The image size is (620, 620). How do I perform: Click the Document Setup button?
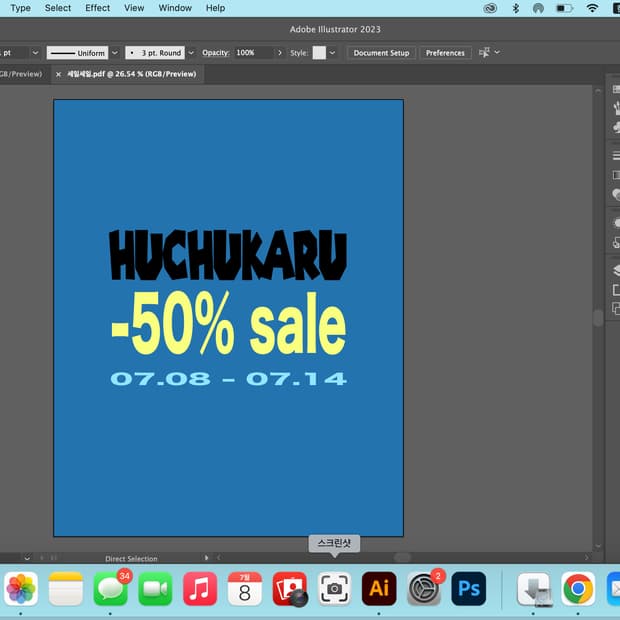point(381,53)
